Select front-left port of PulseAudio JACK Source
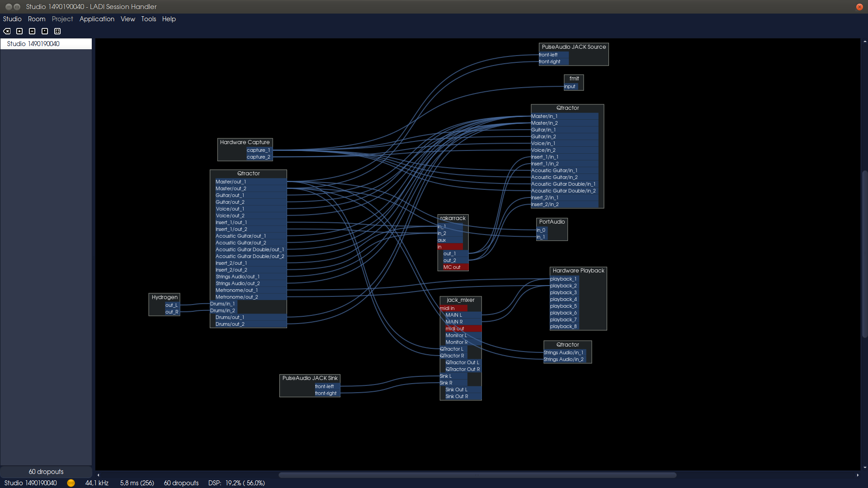The height and width of the screenshot is (488, 868). pyautogui.click(x=554, y=55)
